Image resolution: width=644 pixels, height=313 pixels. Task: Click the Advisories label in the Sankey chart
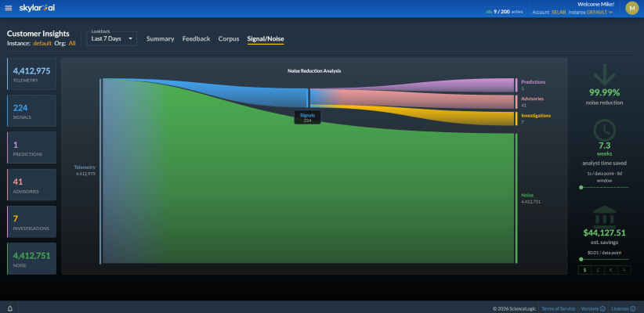click(532, 99)
